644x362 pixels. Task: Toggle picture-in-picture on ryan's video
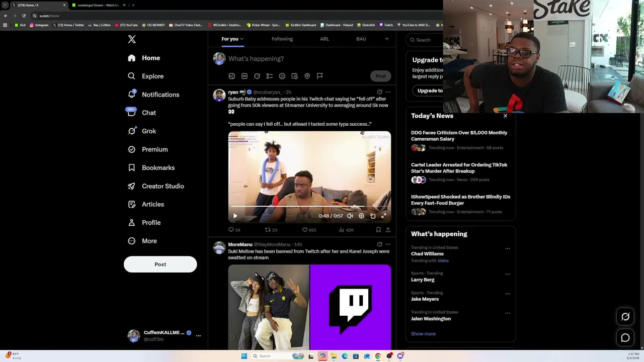[373, 216]
